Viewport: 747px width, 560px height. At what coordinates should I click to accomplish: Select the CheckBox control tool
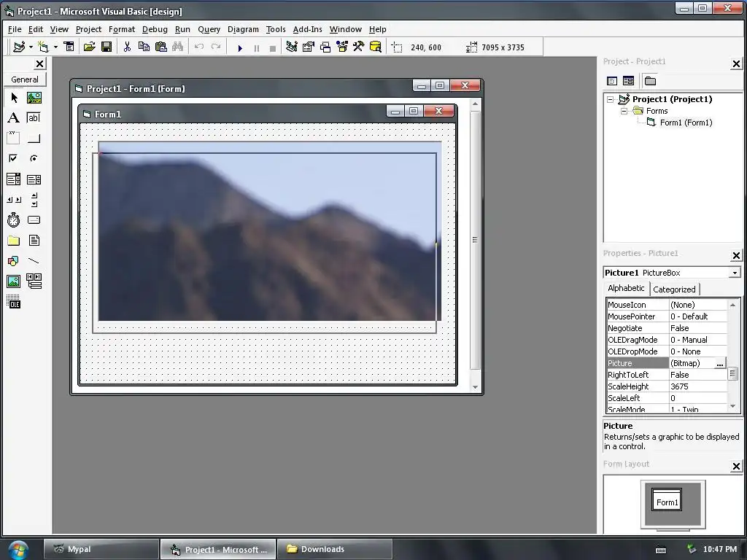14,158
